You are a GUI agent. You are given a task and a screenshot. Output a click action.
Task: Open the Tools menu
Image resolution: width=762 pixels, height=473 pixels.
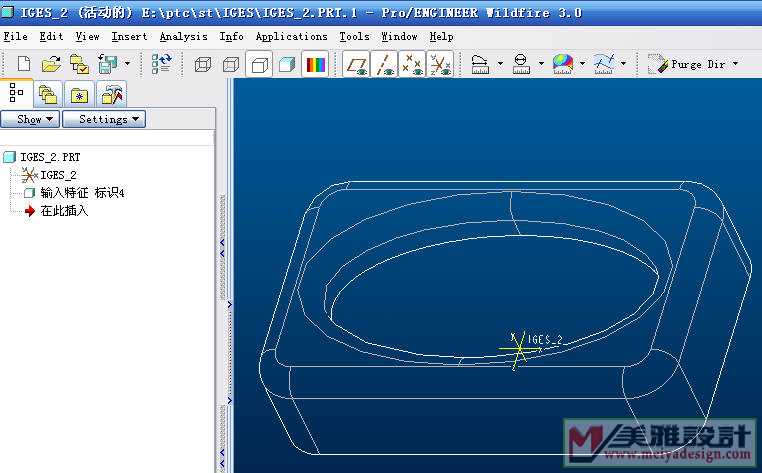point(354,36)
